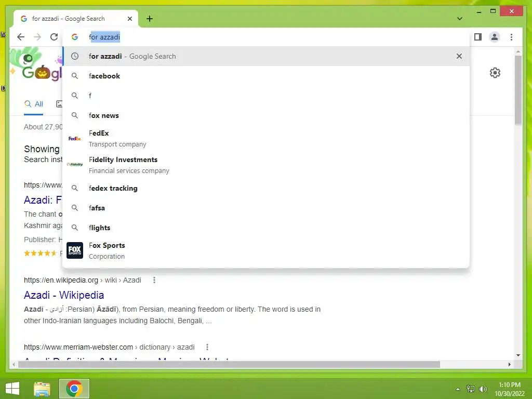Toggle the browser side panel
This screenshot has height=399, width=532.
click(478, 37)
